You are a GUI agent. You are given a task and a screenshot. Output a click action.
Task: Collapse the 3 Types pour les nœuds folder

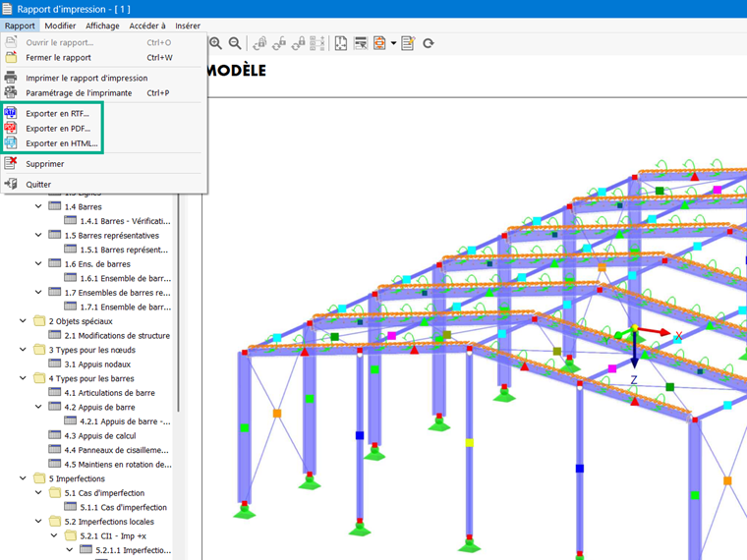coord(23,350)
